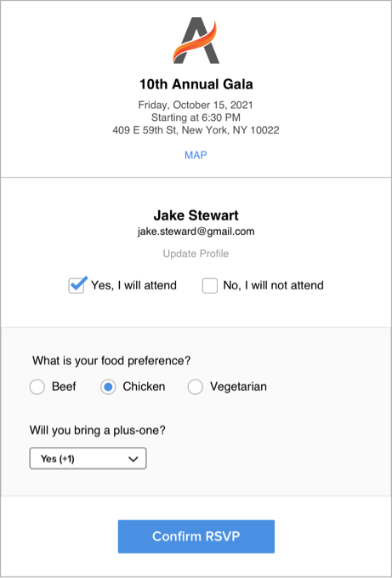The height and width of the screenshot is (578, 392).
Task: Select the Chicken radio button
Action: coord(108,387)
